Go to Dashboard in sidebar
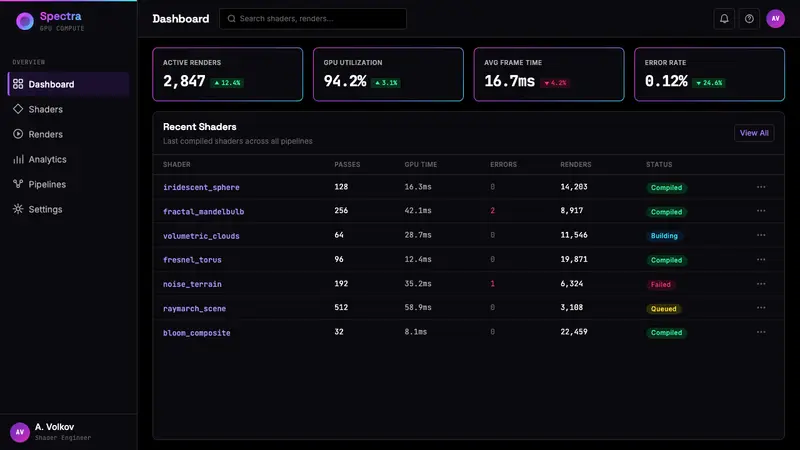800x450 pixels. click(68, 84)
